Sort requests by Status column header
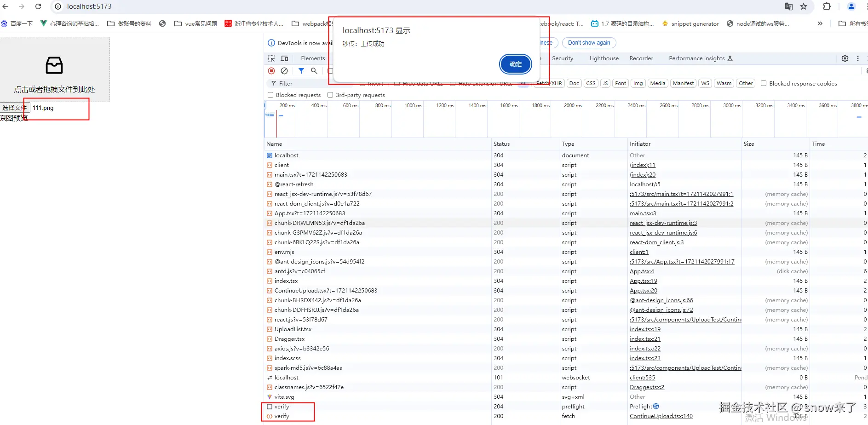 coord(526,144)
